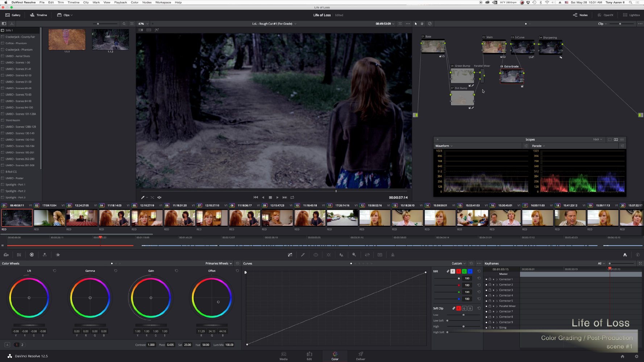
Task: Select the Color Wheels palette icon
Action: tap(32, 255)
